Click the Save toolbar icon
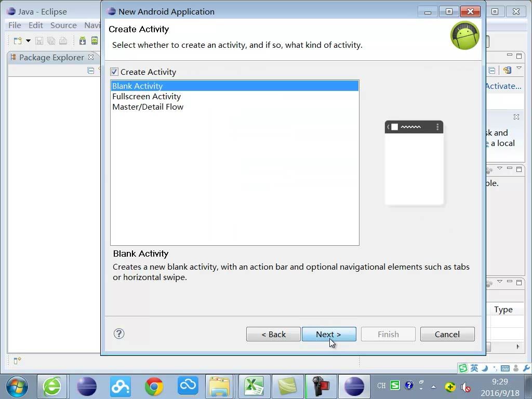 tap(39, 41)
